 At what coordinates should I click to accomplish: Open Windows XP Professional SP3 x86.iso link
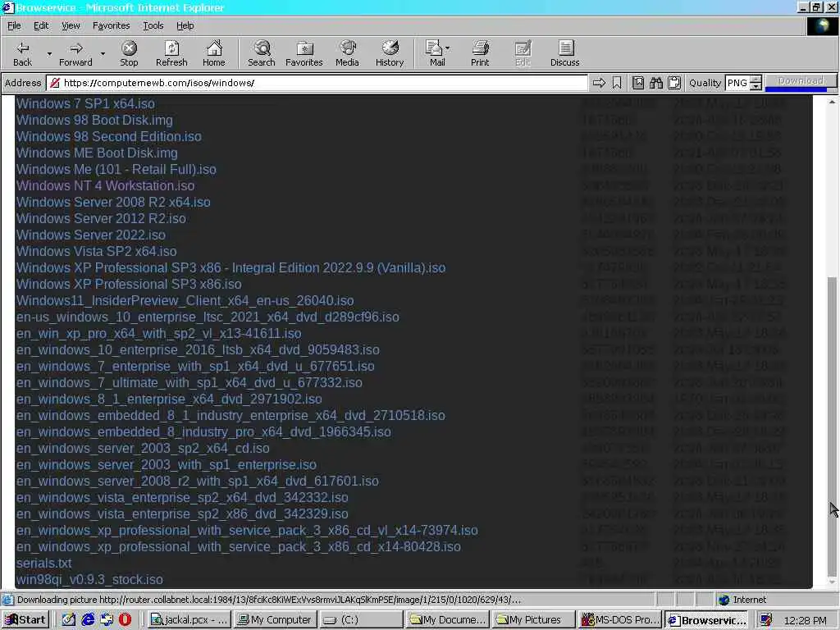coord(129,285)
